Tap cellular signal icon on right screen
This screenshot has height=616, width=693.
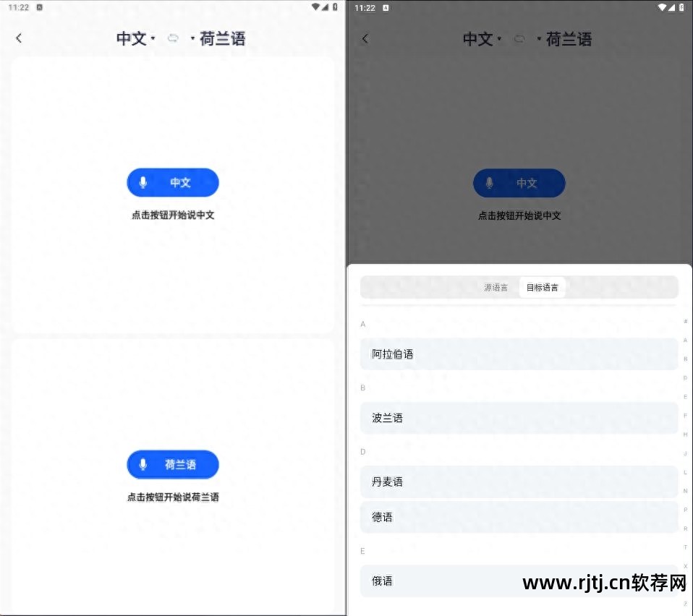coord(671,7)
